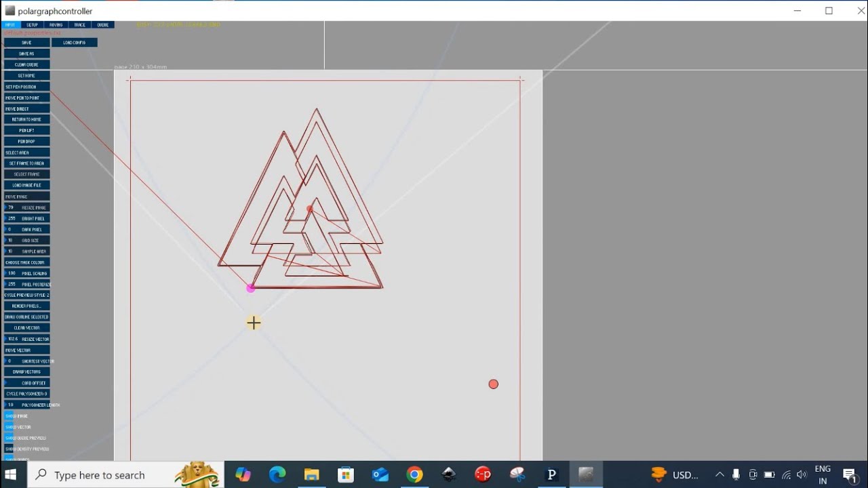Click LOAD IMAGE FILE button
Viewport: 868px width, 488px height.
(x=26, y=185)
